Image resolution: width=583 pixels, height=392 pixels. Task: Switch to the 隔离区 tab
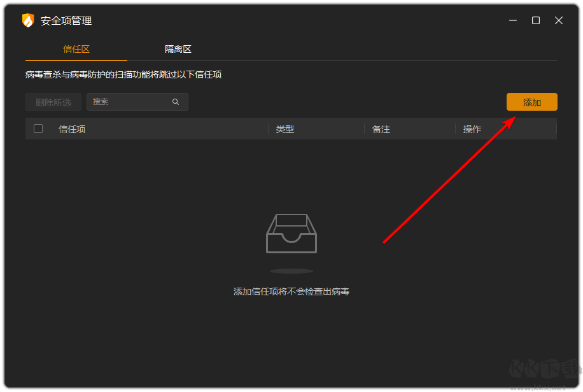(x=178, y=48)
